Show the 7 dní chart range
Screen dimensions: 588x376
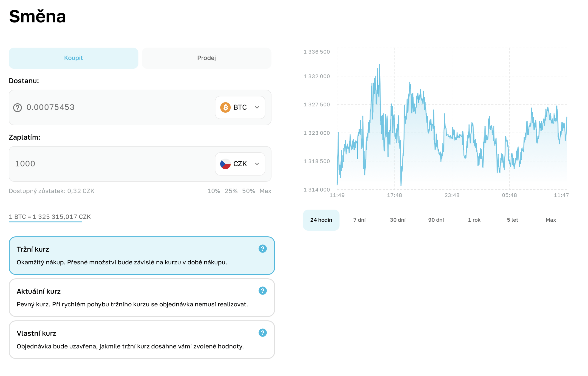coord(359,220)
